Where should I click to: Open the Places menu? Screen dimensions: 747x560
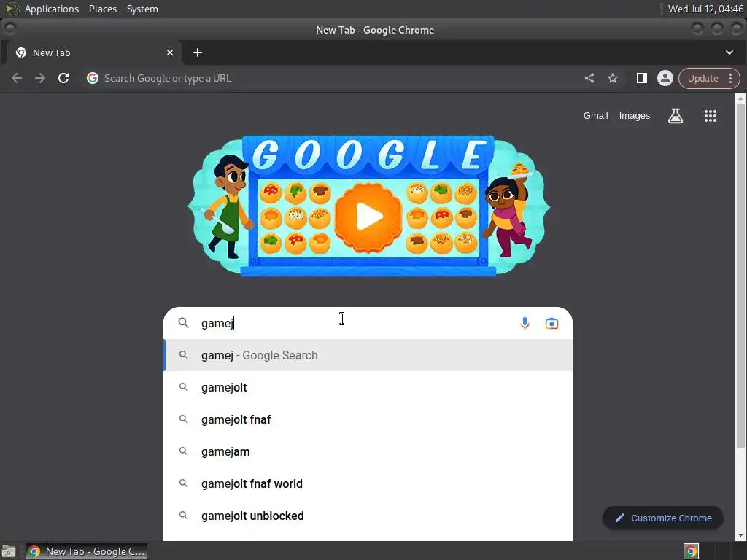pos(102,9)
